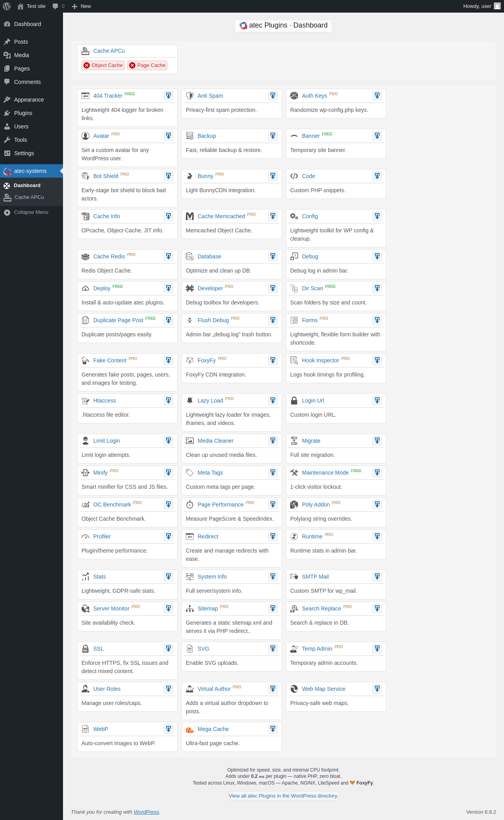Open the Cache APCu link in top card
504x820 pixels.
(109, 51)
